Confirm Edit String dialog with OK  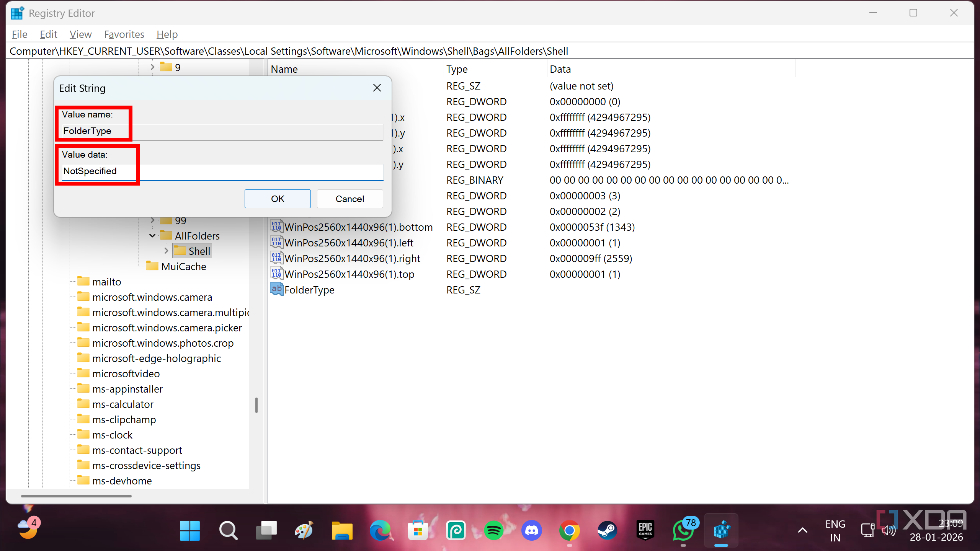tap(278, 199)
